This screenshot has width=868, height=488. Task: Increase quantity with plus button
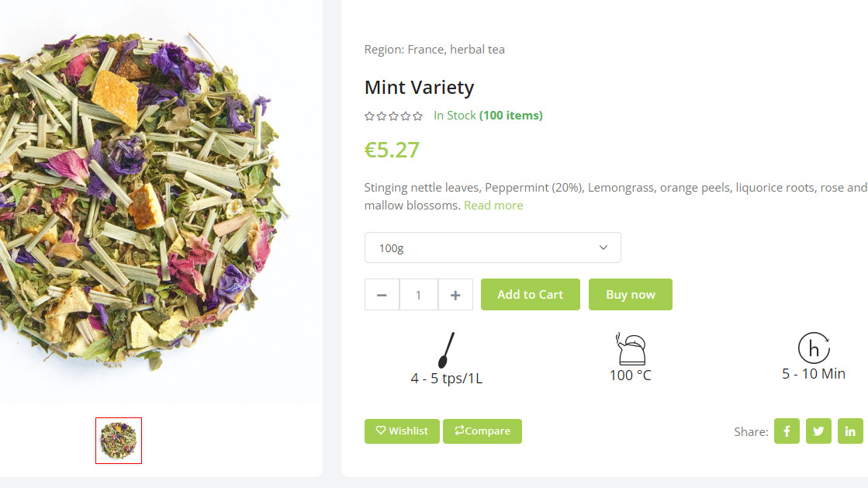pyautogui.click(x=455, y=295)
